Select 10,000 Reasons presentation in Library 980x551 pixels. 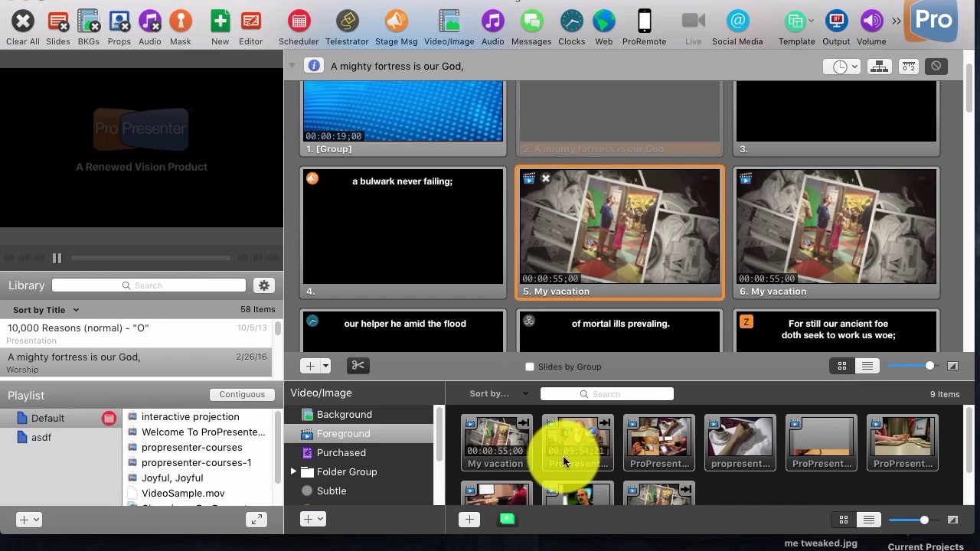coord(138,334)
